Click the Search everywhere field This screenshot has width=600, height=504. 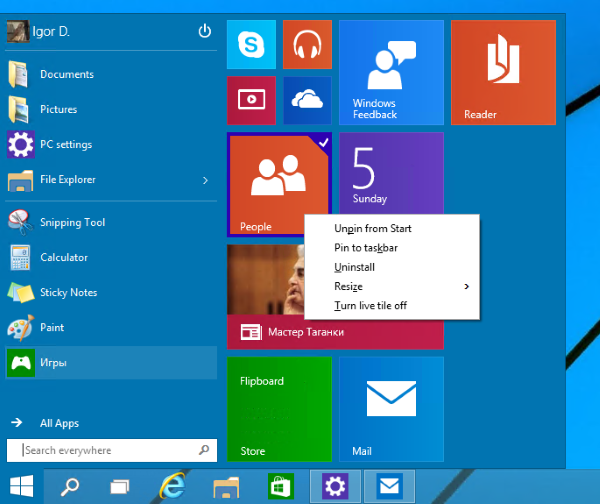105,451
